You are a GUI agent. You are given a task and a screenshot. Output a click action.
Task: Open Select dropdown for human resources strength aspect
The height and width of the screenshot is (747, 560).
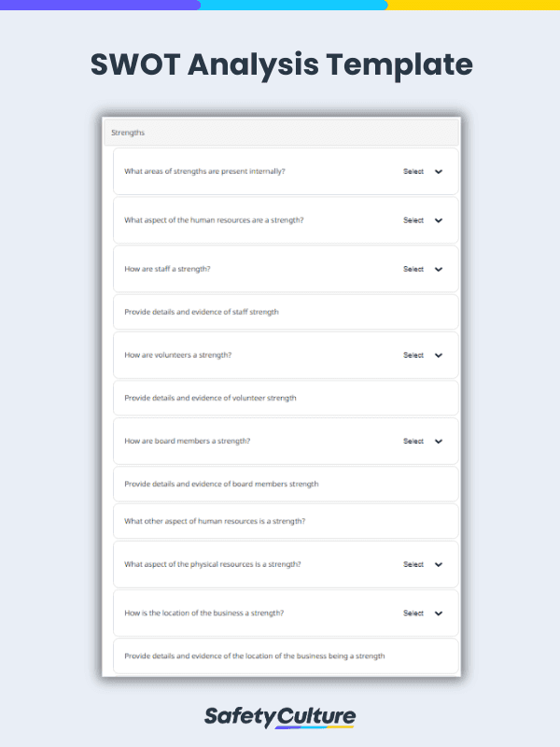[413, 220]
